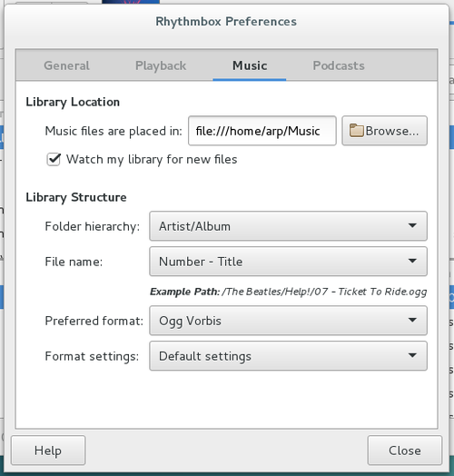Screen dimensions: 454x476
Task: Toggle the Watch my library checkbox
Action: [x=54, y=159]
